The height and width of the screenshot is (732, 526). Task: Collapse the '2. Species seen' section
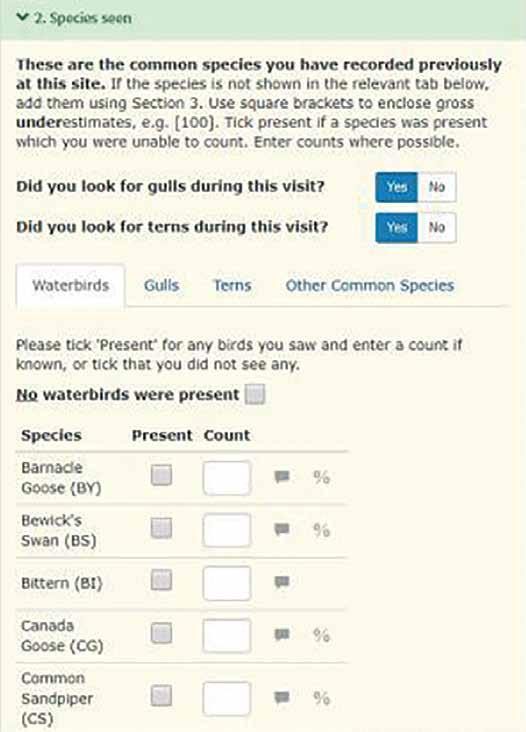click(x=74, y=18)
